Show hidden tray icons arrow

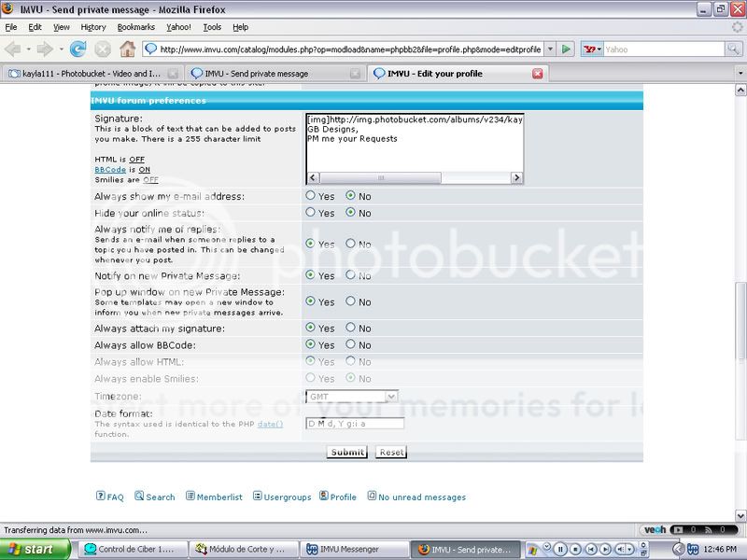pyautogui.click(x=678, y=549)
